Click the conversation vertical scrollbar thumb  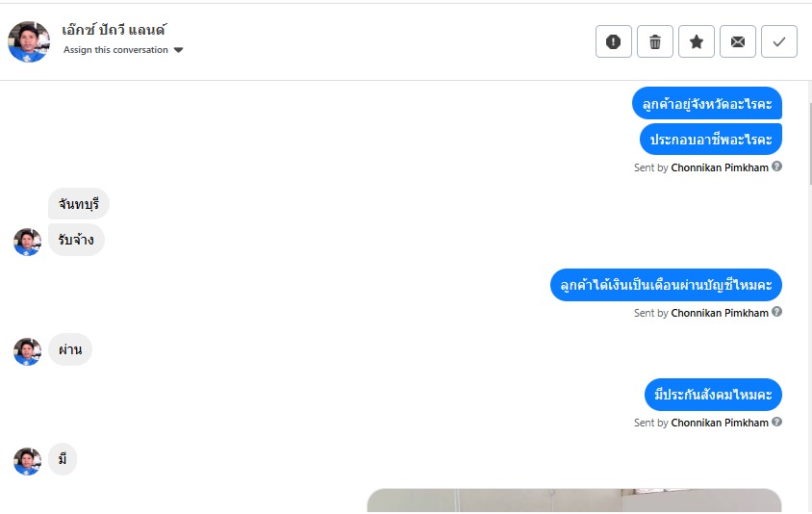pos(809,143)
